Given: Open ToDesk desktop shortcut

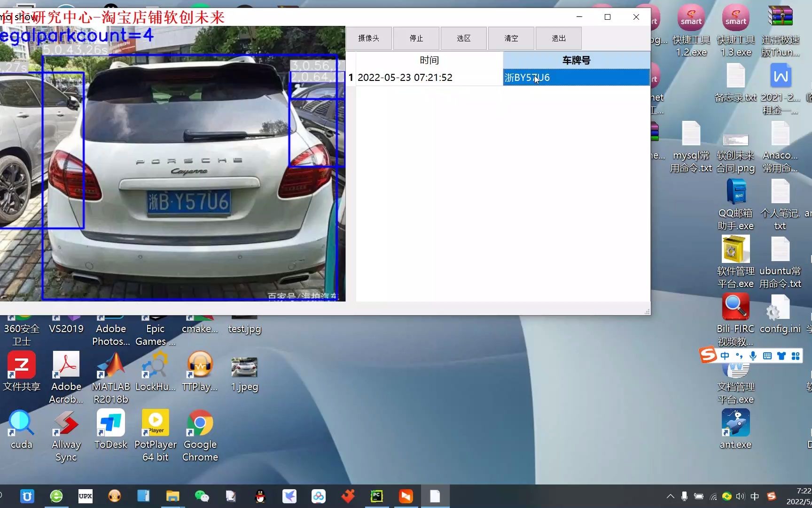Looking at the screenshot, I should coord(111,429).
